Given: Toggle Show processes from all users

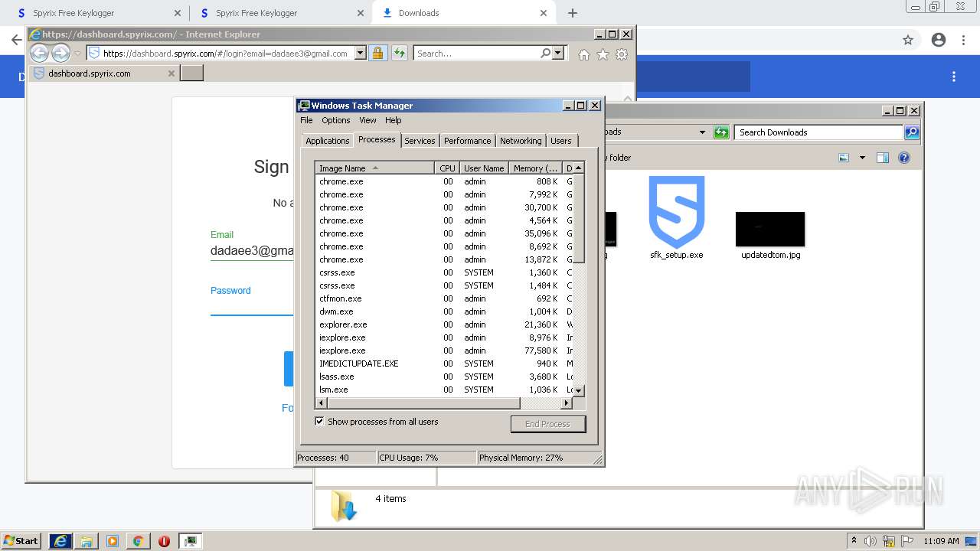Looking at the screenshot, I should (x=319, y=422).
